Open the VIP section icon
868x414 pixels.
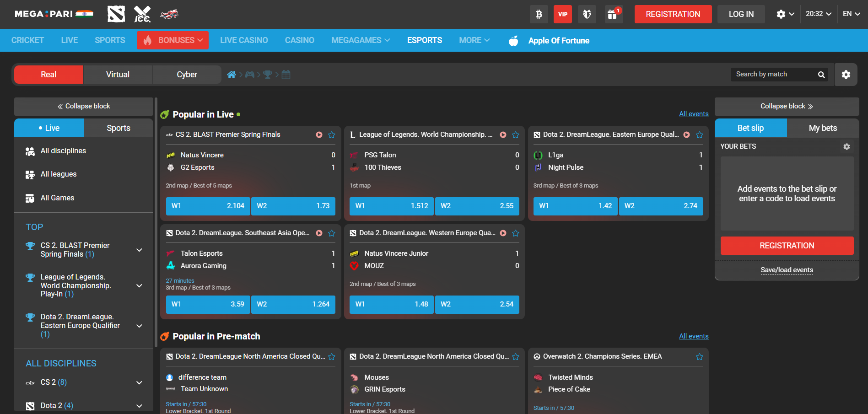click(562, 14)
